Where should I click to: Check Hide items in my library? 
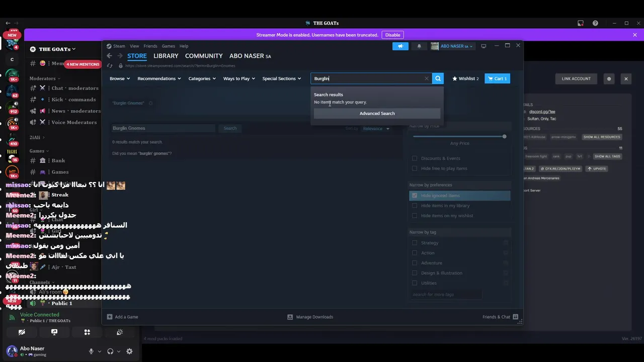415,206
